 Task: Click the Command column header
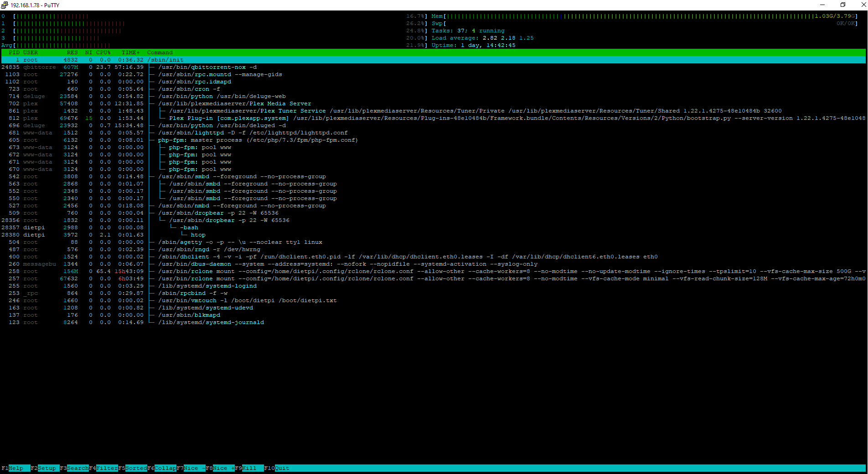point(160,52)
